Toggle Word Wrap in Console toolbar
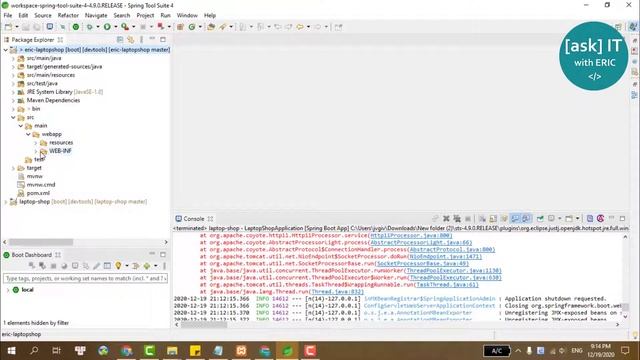640x360 pixels. 504,219
